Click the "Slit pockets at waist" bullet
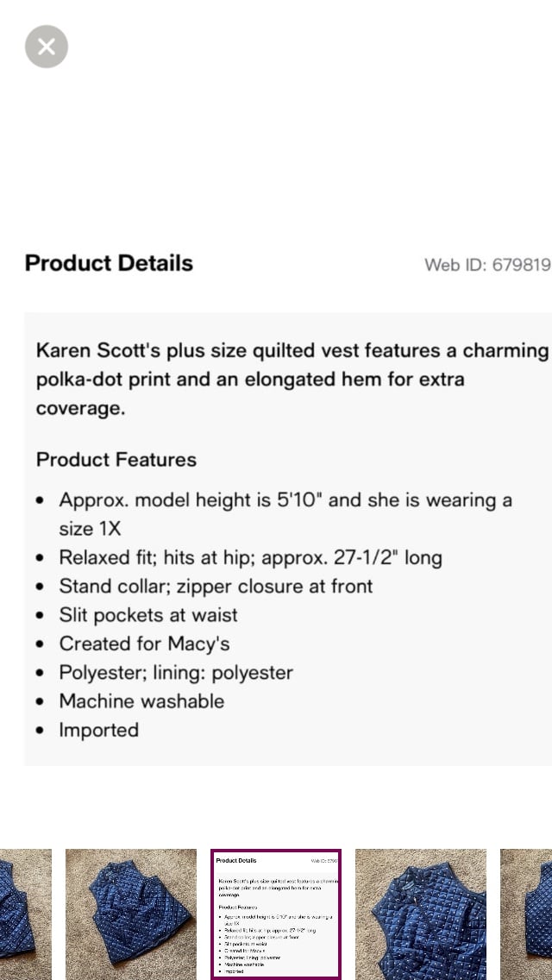This screenshot has height=980, width=552. click(x=148, y=615)
